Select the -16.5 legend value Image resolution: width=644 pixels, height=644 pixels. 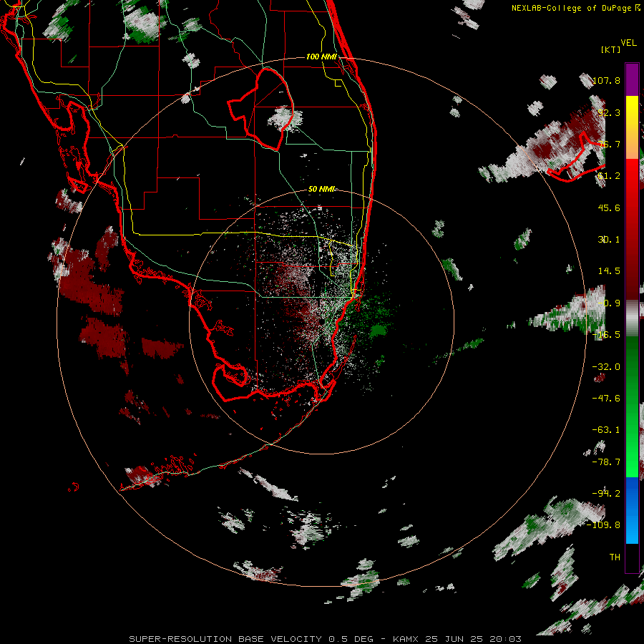606,335
